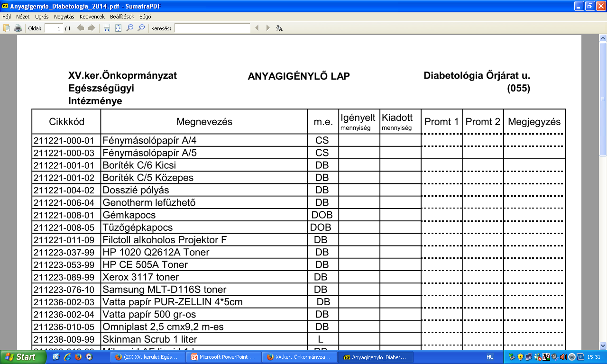Click the 'Megjegyzés' column header
The width and height of the screenshot is (607, 364).
tap(534, 122)
